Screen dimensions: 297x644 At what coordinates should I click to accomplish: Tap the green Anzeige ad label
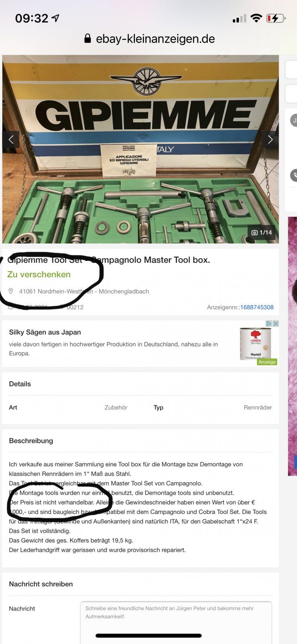click(x=267, y=362)
